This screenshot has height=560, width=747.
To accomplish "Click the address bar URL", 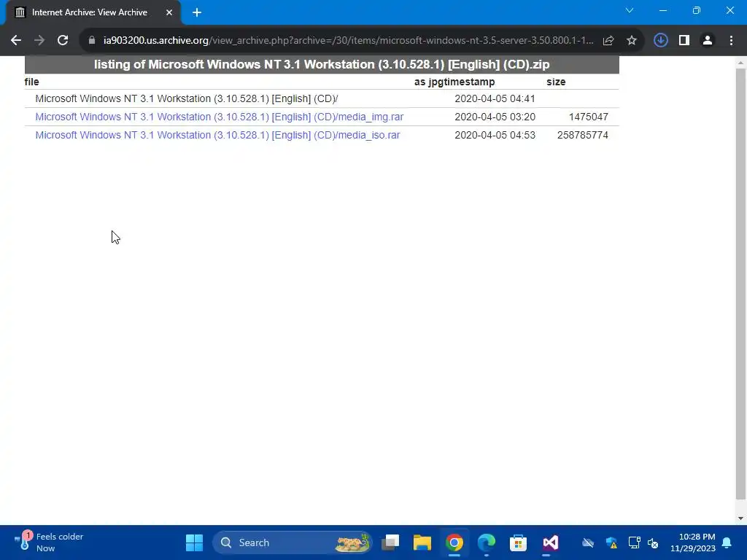I will [348, 41].
